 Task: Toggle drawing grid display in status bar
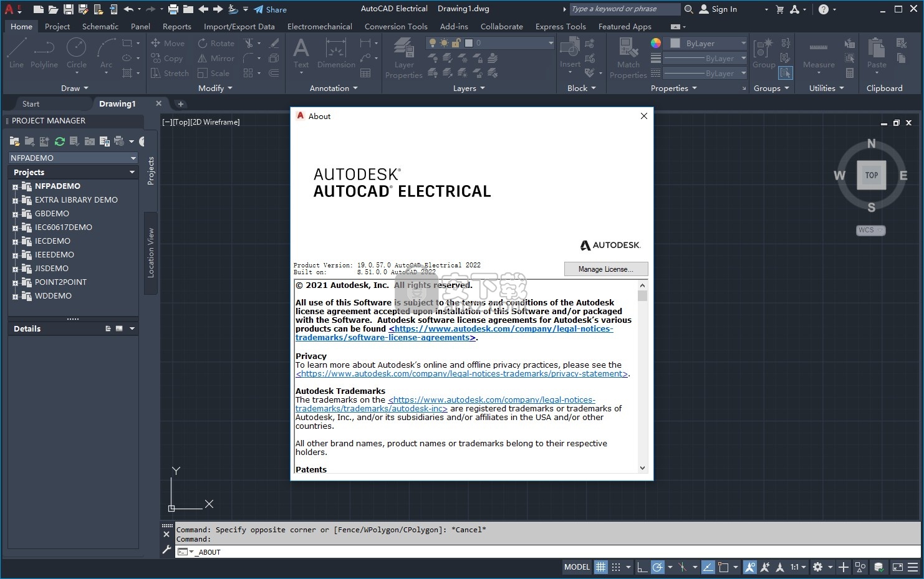click(x=600, y=567)
